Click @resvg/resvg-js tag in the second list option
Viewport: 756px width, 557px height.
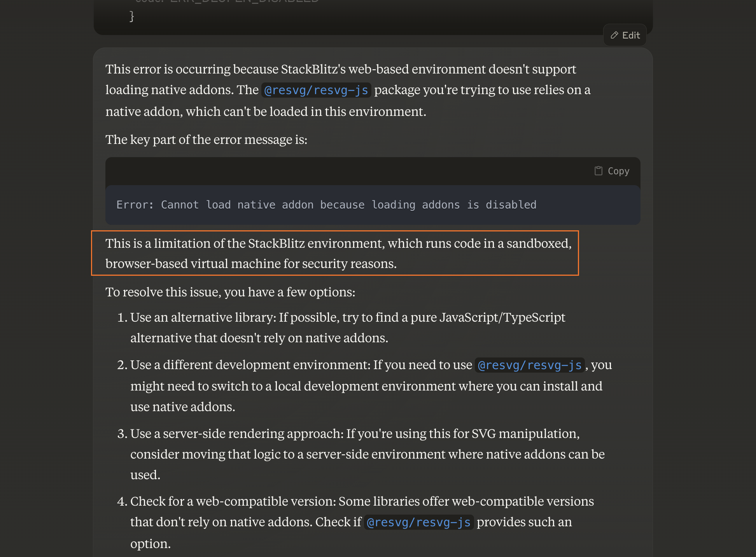point(529,365)
